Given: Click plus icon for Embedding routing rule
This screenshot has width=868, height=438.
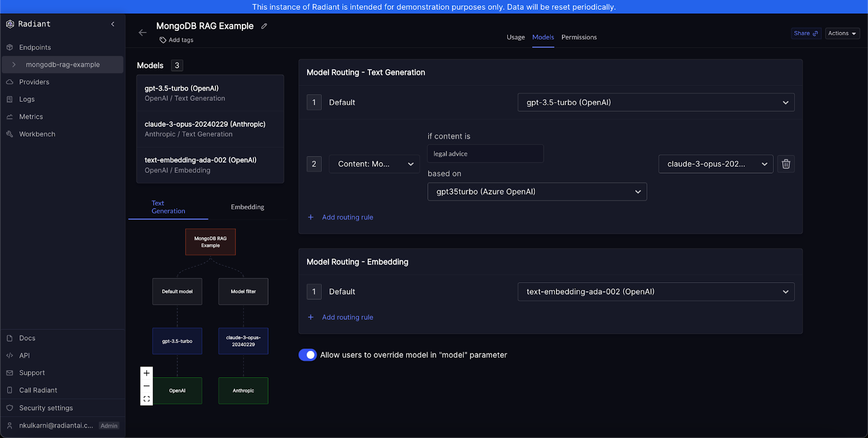Looking at the screenshot, I should (x=311, y=317).
